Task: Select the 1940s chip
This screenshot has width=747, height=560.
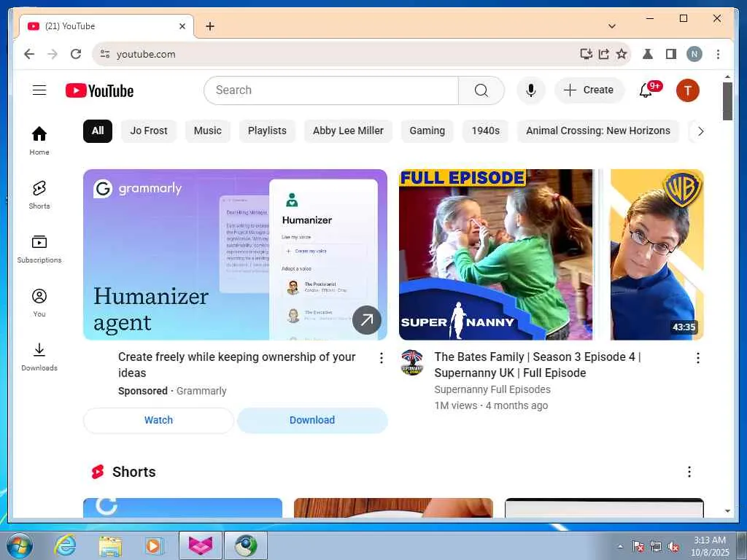Action: (485, 131)
